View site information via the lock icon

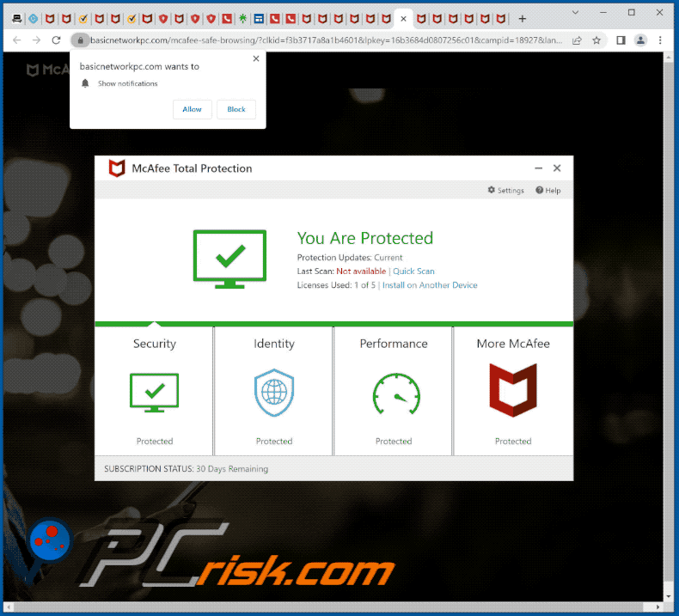pos(80,40)
